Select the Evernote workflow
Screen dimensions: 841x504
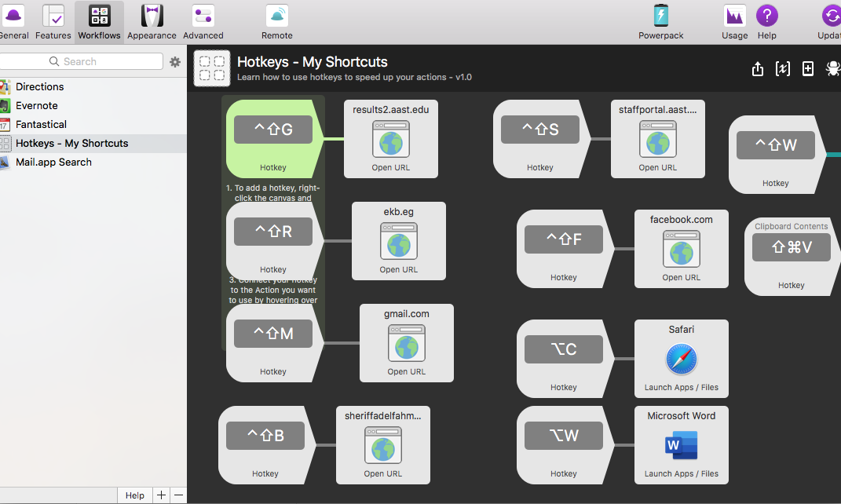pos(37,105)
